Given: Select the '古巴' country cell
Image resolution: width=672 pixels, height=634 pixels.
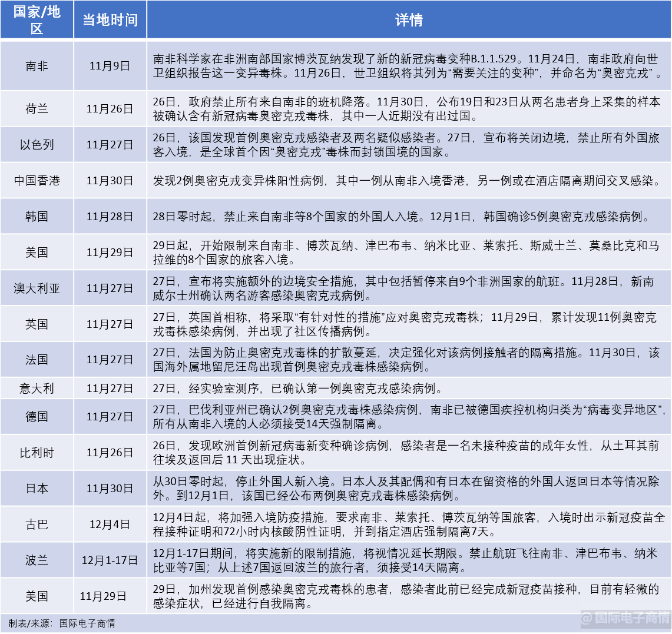Looking at the screenshot, I should point(37,525).
